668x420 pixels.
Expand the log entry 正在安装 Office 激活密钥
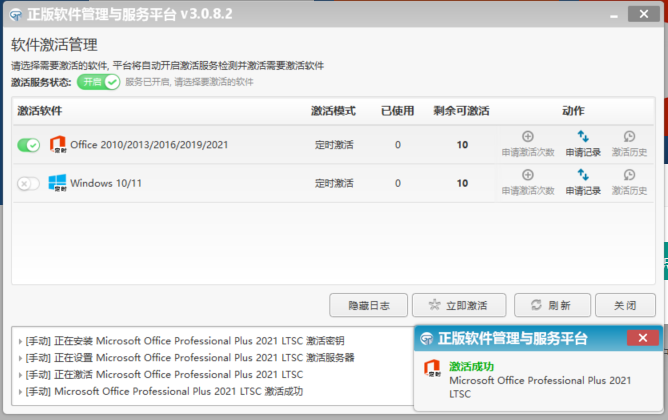tap(20, 341)
